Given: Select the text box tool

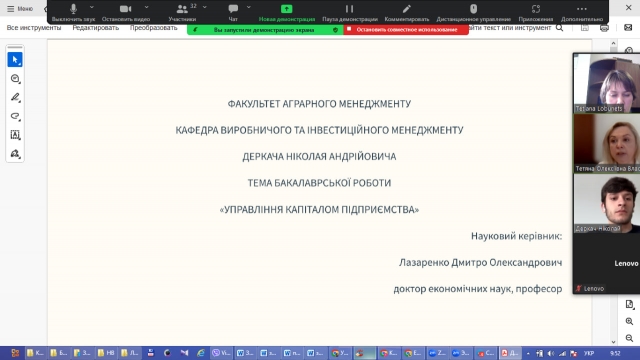Looking at the screenshot, I should point(15,135).
